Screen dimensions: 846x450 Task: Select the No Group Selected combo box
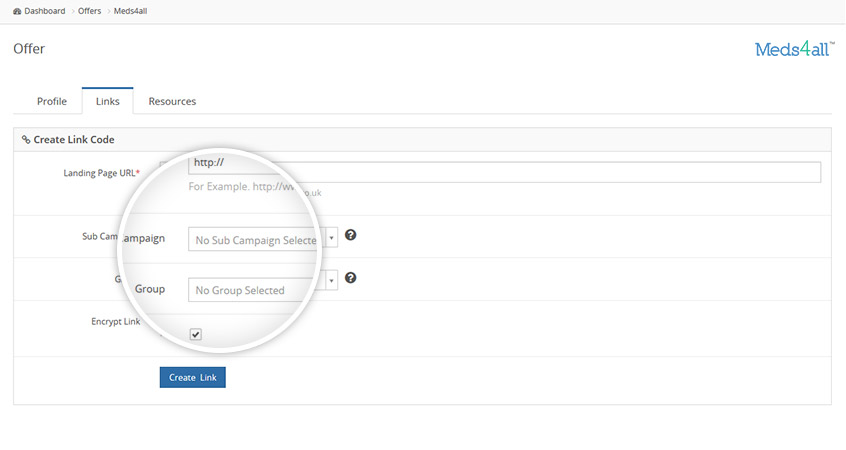coord(263,289)
